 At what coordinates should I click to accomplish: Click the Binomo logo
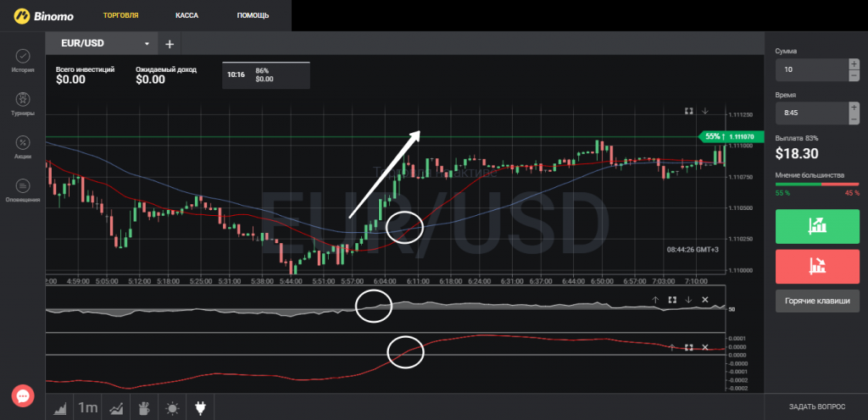tap(42, 15)
